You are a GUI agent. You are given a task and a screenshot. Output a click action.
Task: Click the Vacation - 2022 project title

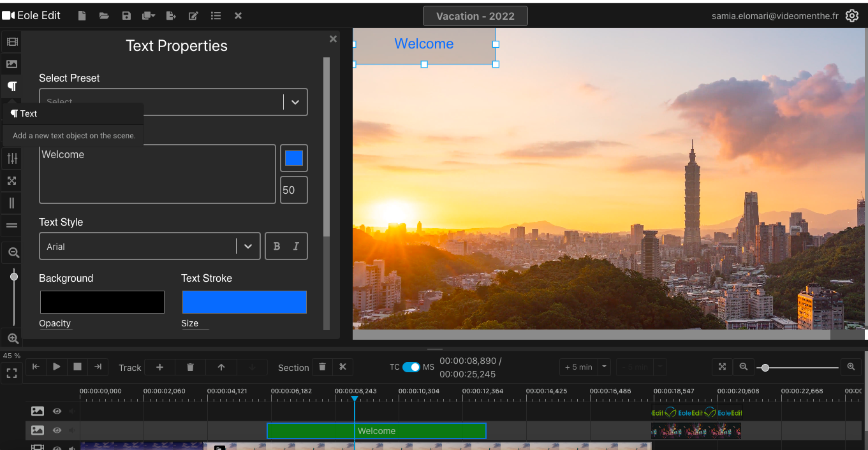(x=475, y=16)
